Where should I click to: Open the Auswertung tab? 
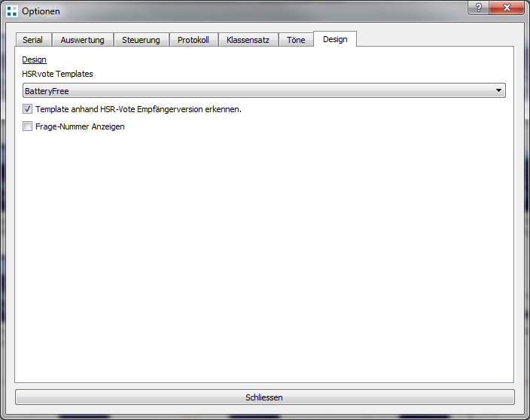pos(82,40)
